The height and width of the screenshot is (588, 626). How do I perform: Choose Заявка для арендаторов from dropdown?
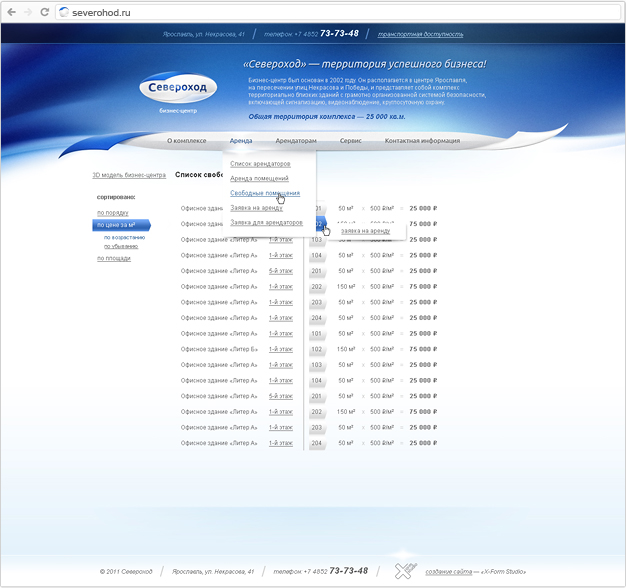266,223
